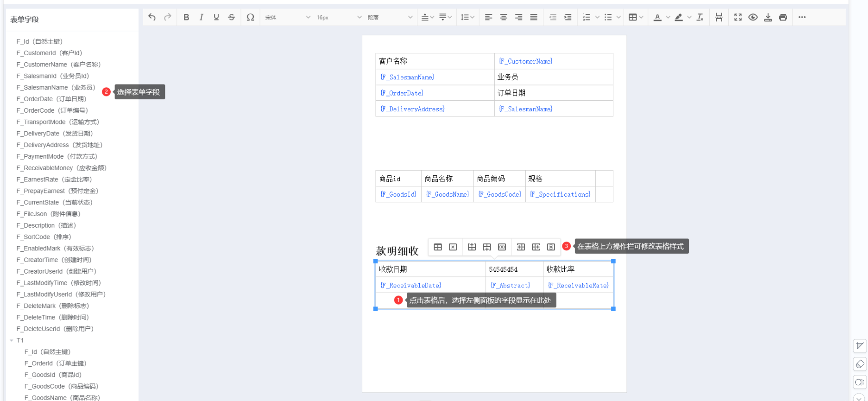
Task: Select T1 child field F_GoodsCode (商品编码)
Action: [61, 386]
